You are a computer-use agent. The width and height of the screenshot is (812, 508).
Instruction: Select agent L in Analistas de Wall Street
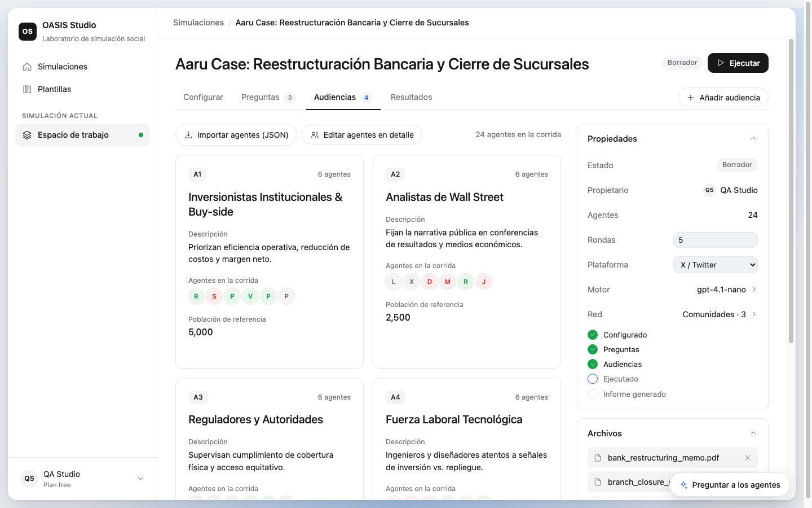point(394,282)
